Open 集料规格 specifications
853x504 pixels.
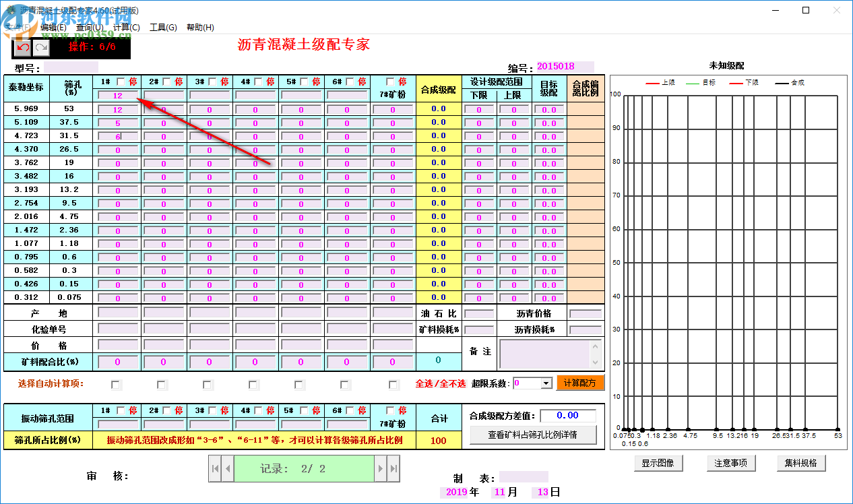pyautogui.click(x=801, y=463)
